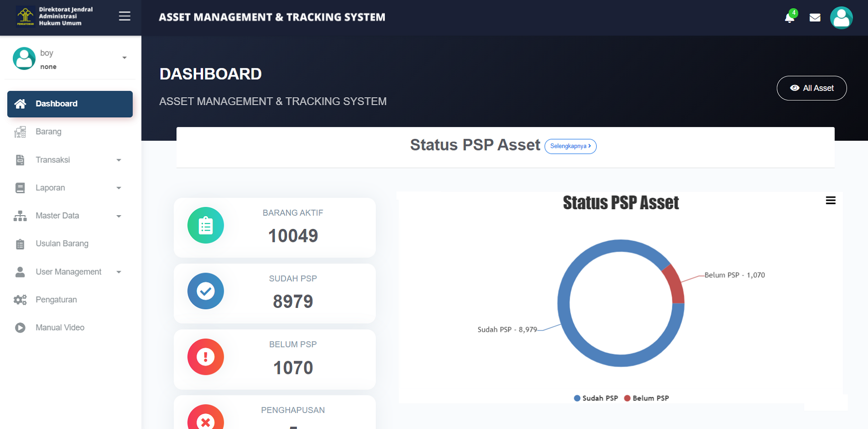This screenshot has height=429, width=868.
Task: Click the notification bell icon
Action: click(x=789, y=18)
